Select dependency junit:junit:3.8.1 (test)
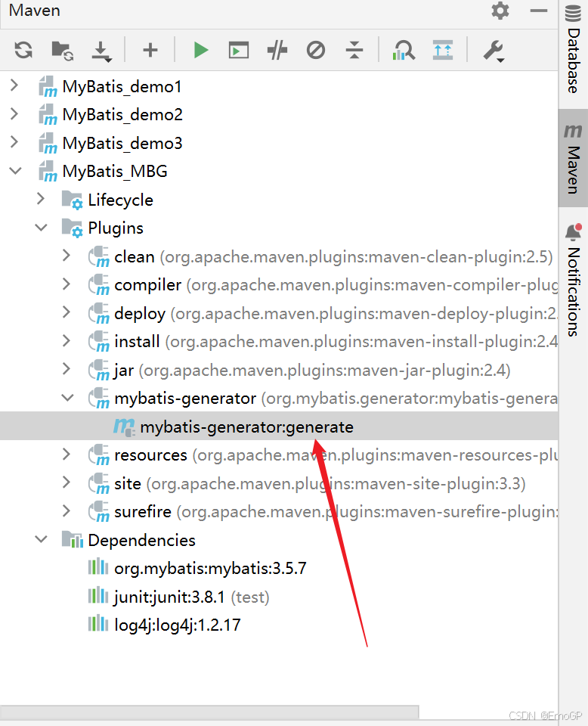Screen dimensions: 588x726 point(191,597)
